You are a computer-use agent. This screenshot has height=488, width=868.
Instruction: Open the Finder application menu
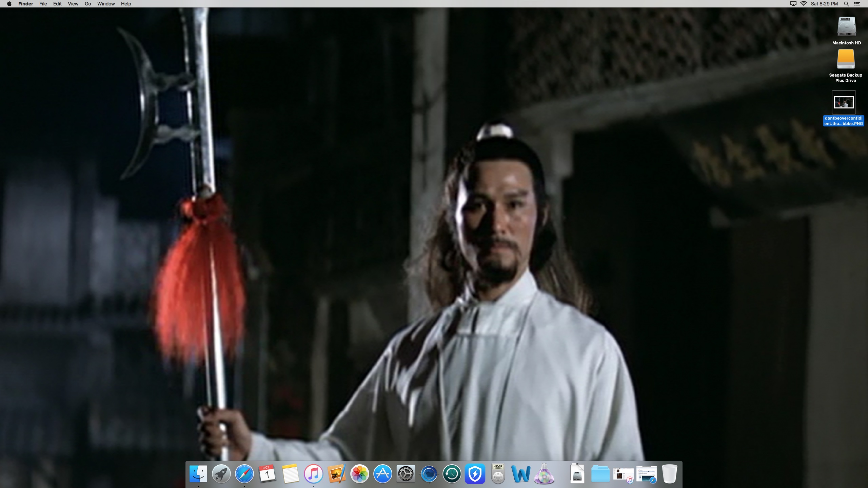[x=26, y=4]
